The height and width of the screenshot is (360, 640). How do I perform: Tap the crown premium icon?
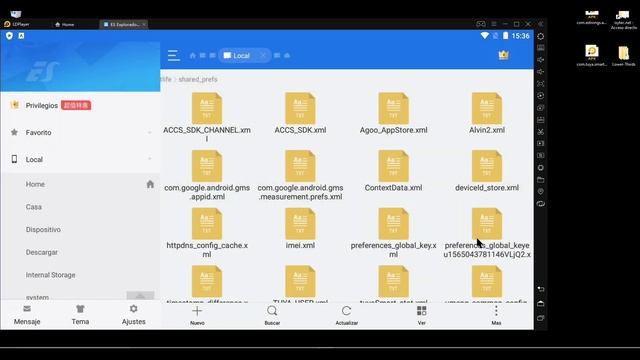503,55
